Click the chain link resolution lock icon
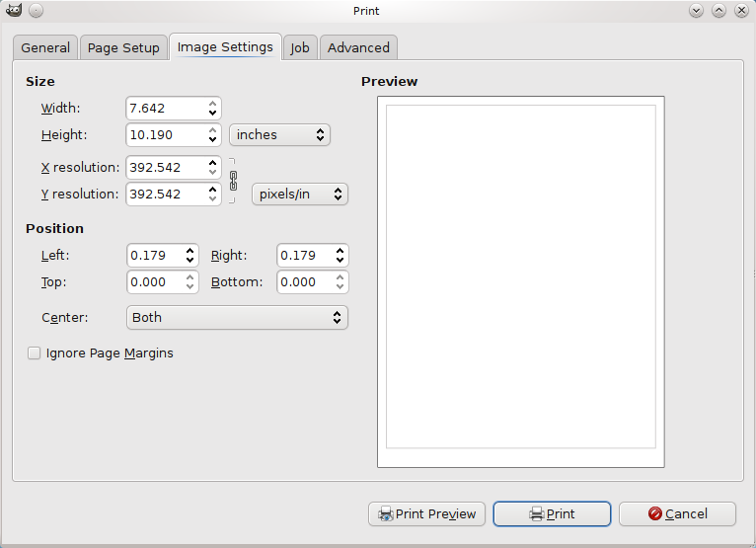Viewport: 756px width, 548px height. (234, 181)
